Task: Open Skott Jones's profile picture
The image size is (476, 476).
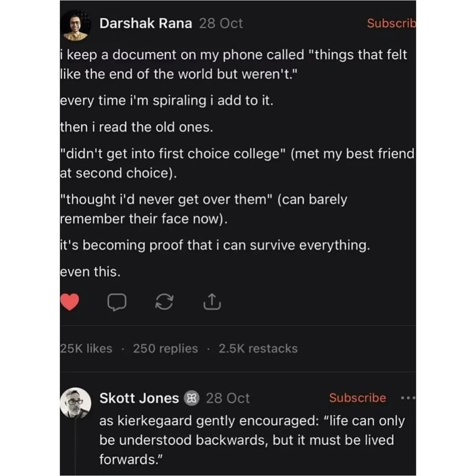Action: pyautogui.click(x=75, y=402)
